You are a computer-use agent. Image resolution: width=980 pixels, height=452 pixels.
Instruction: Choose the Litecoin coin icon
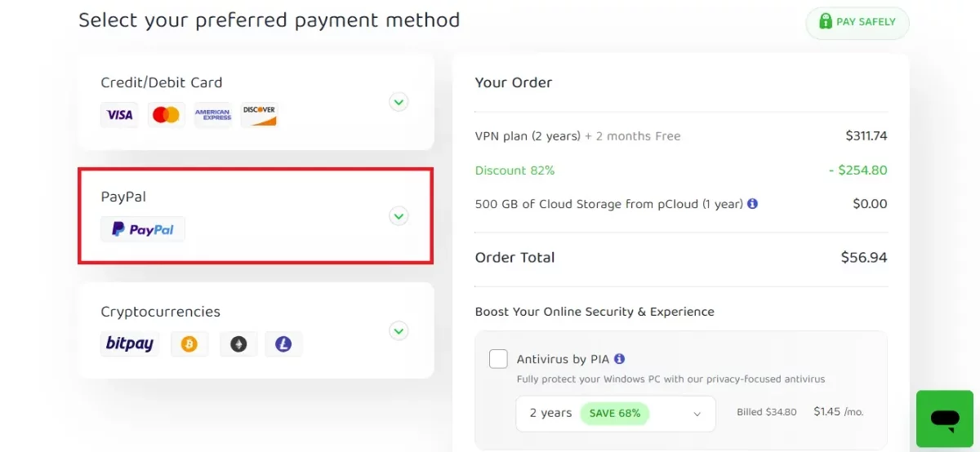point(283,343)
